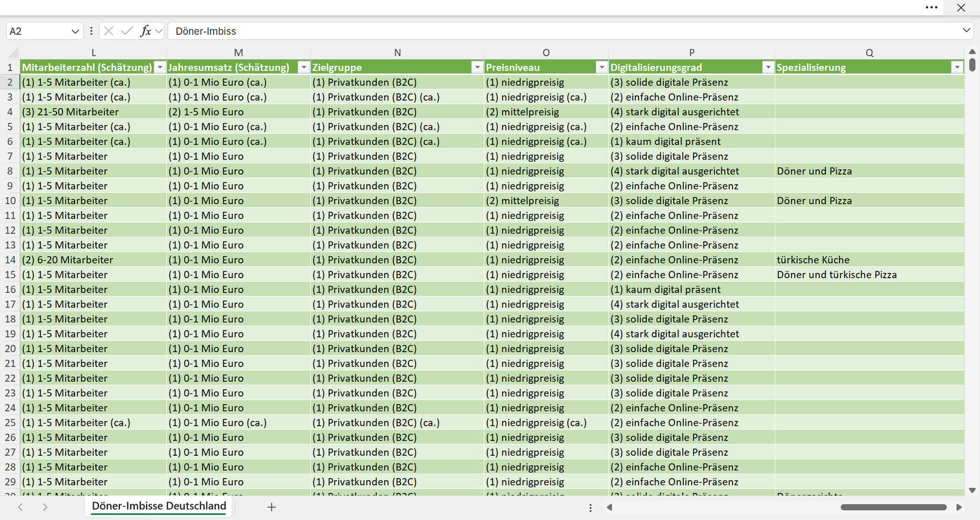Click the cancel formula entry X icon
The width and height of the screenshot is (980, 520).
(108, 31)
